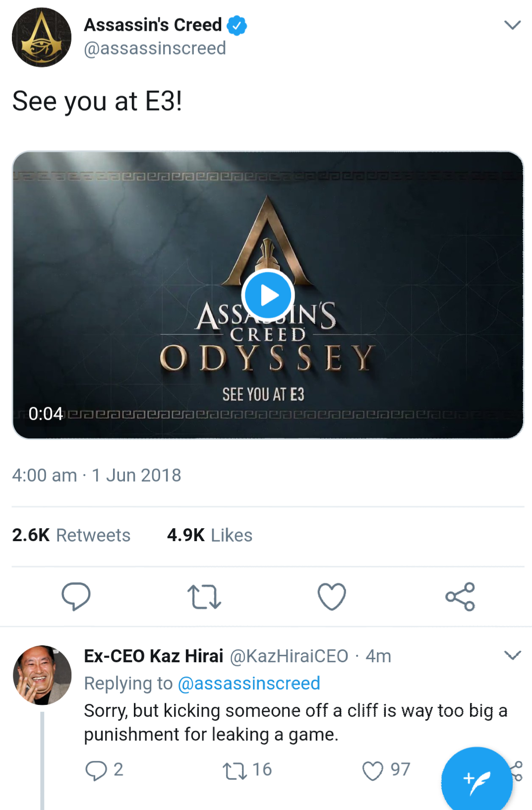Share the Assassin's Creed tweet

coord(460,596)
